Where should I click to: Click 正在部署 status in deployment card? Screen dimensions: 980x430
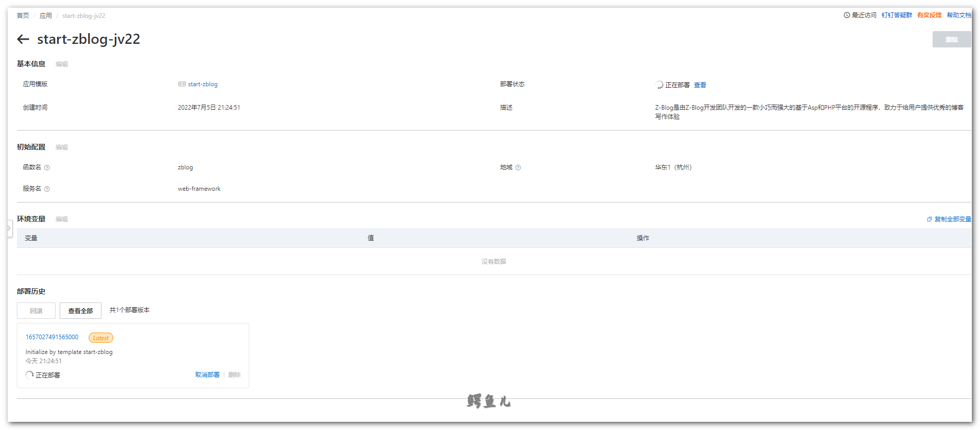coord(48,375)
